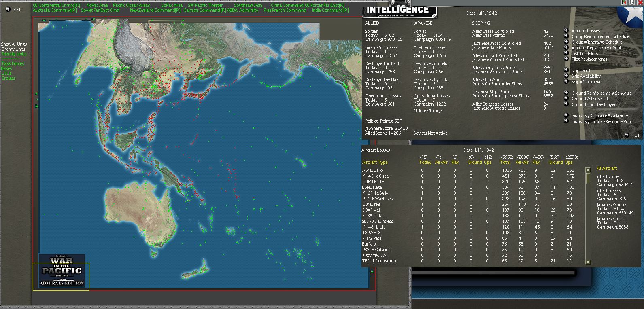Open the Industry/Troops/Resource Pool report
Image resolution: width=644 pixels, height=309 pixels.
[601, 121]
